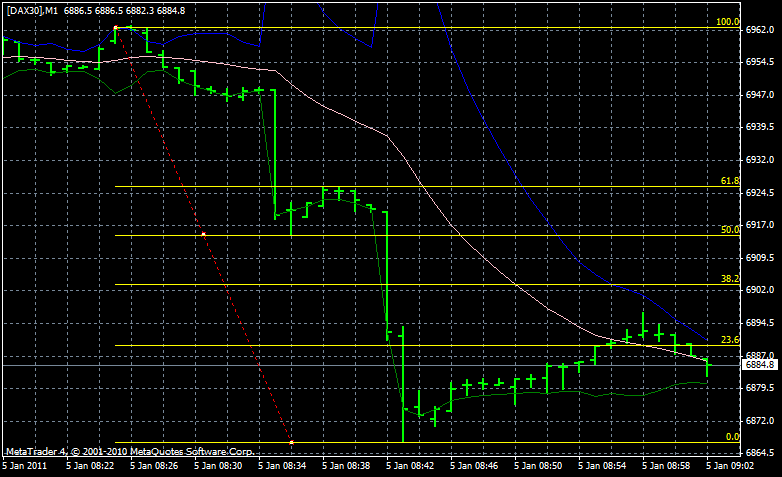This screenshot has height=477, width=782.
Task: Click the 5 Jan 08:46 time label
Action: pos(474,466)
